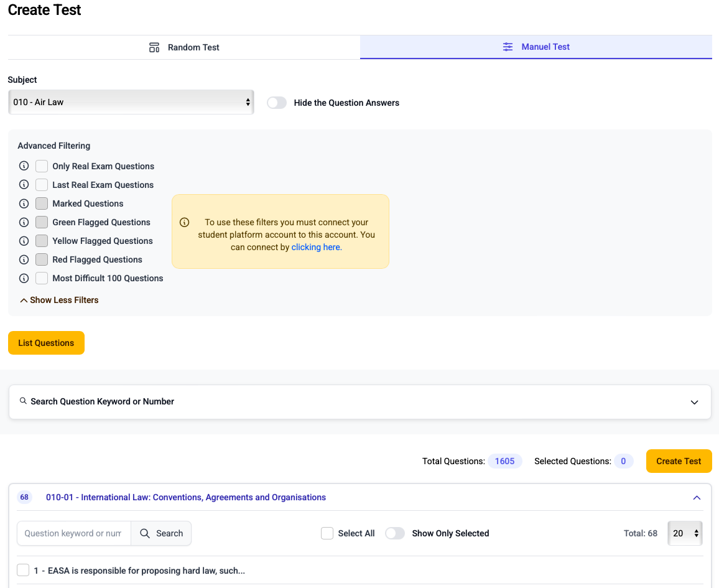
Task: Click info icon in yellow notice box
Action: pyautogui.click(x=184, y=223)
